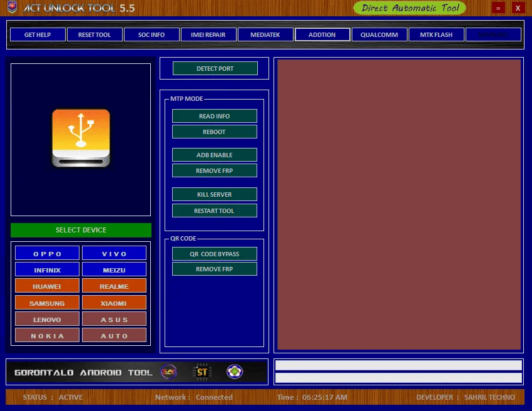Image resolution: width=532 pixels, height=411 pixels.
Task: Select the REALME device brand
Action: pyautogui.click(x=115, y=286)
